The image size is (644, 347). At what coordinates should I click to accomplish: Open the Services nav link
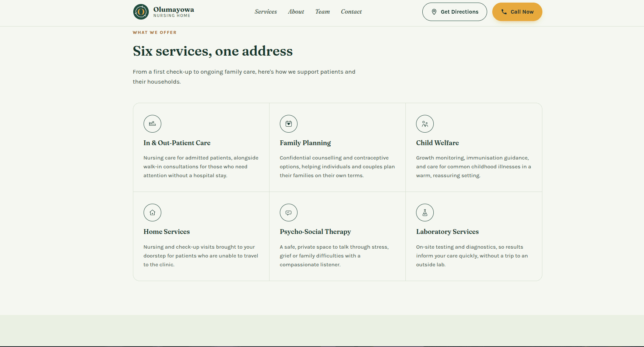(x=265, y=12)
